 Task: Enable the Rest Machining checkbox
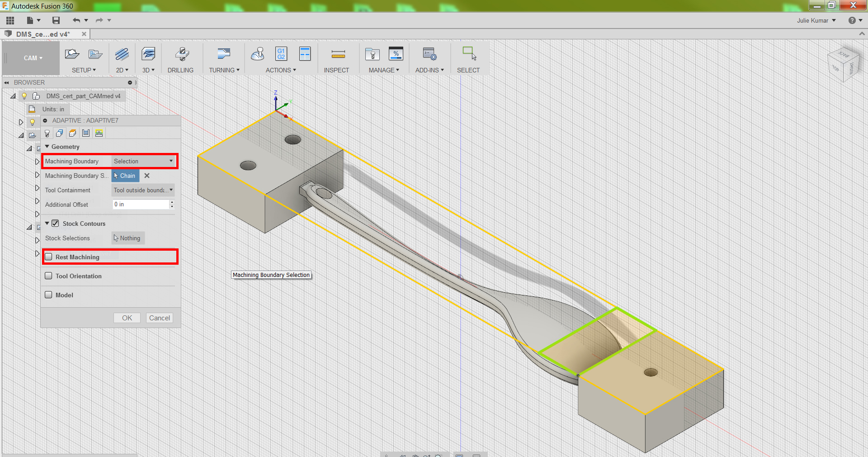pyautogui.click(x=49, y=257)
